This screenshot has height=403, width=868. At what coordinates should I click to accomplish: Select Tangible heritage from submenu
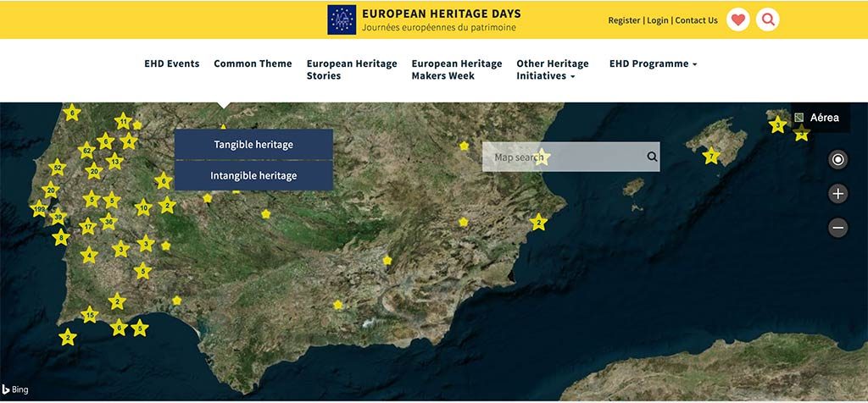point(253,145)
